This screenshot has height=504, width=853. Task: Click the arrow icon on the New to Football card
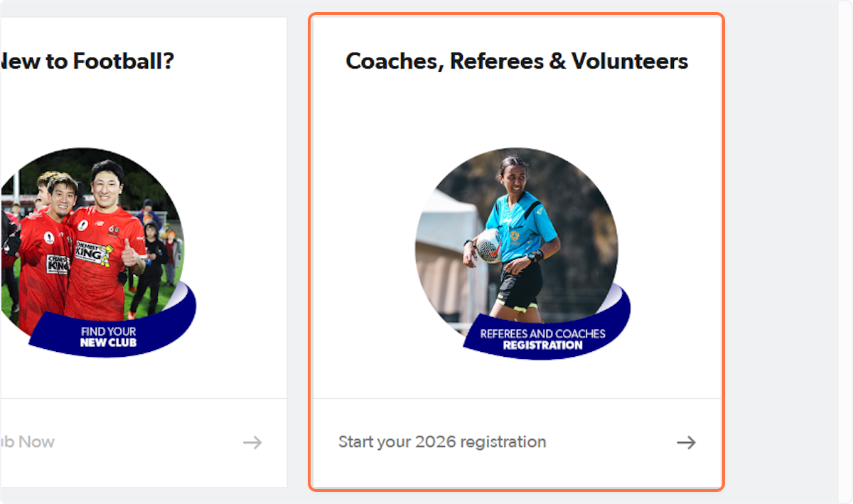(x=252, y=443)
